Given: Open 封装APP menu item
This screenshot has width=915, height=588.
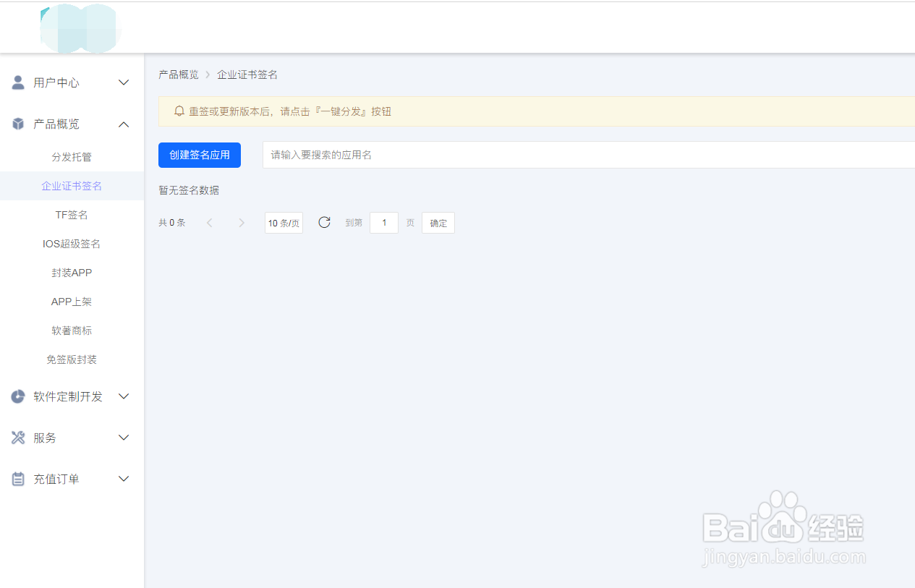Looking at the screenshot, I should pos(72,273).
